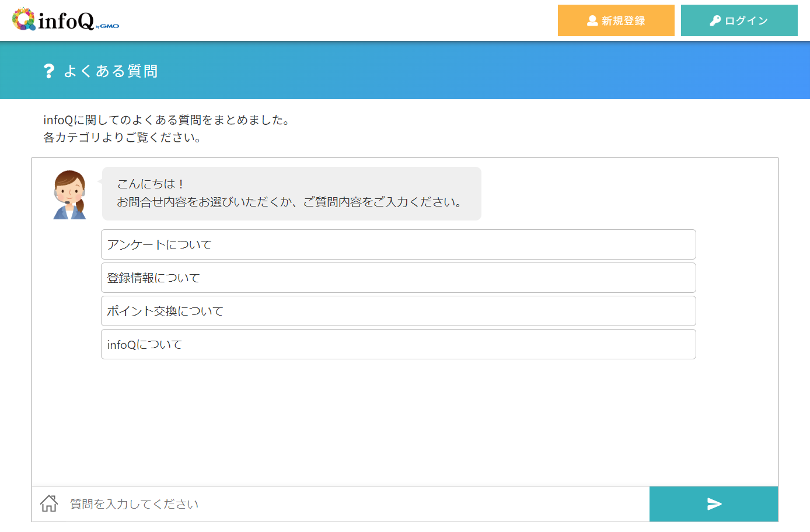Screen dimensions: 810x532
Task: Click the よくある質問 page heading
Action: coord(111,71)
